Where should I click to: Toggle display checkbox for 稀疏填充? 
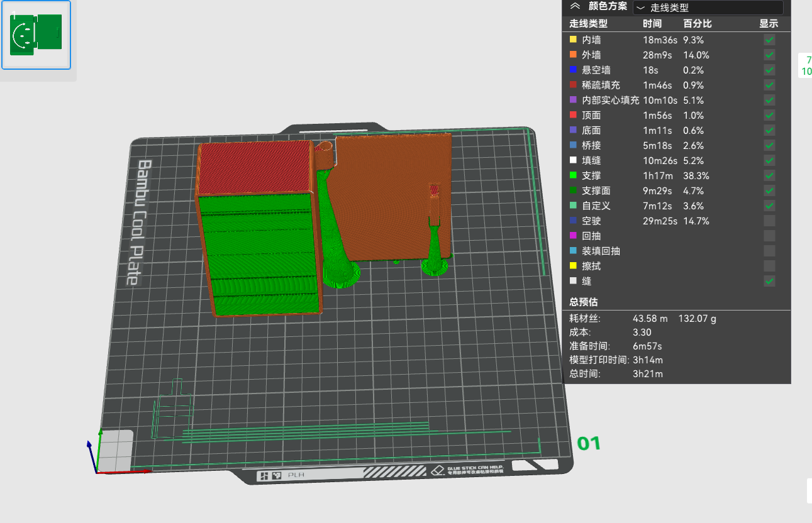click(x=769, y=85)
